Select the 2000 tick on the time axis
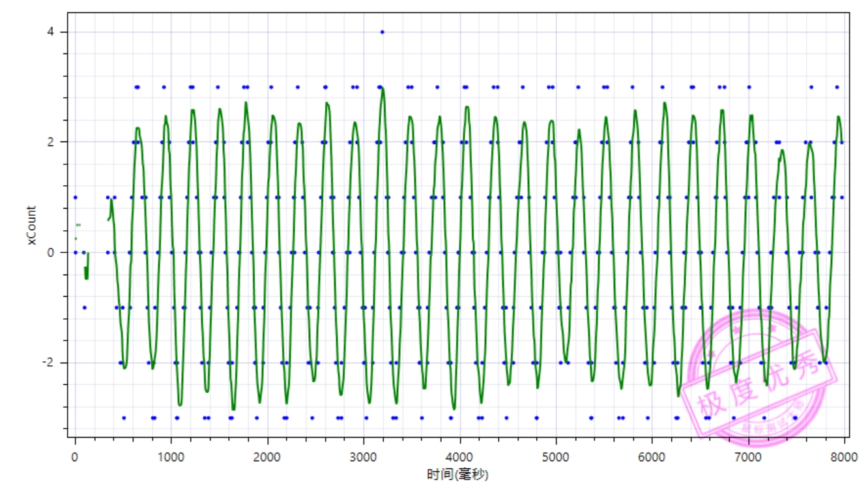This screenshot has width=868, height=495. coord(267,457)
